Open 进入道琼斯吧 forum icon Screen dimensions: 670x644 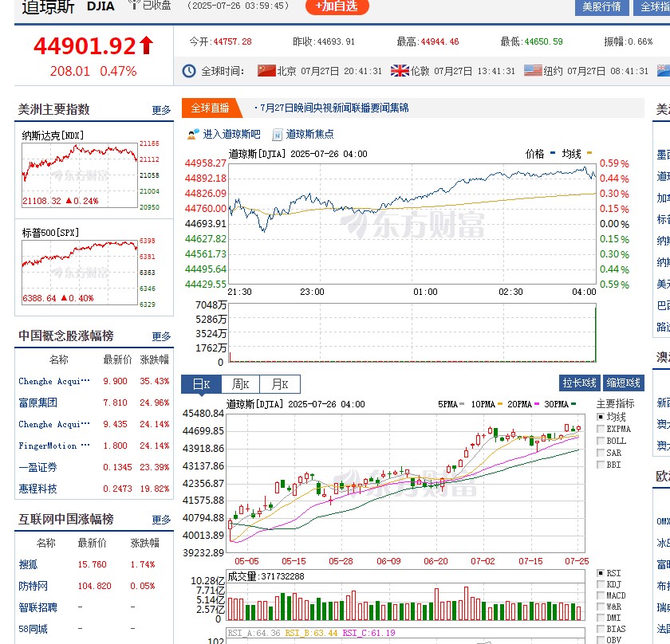(193, 134)
